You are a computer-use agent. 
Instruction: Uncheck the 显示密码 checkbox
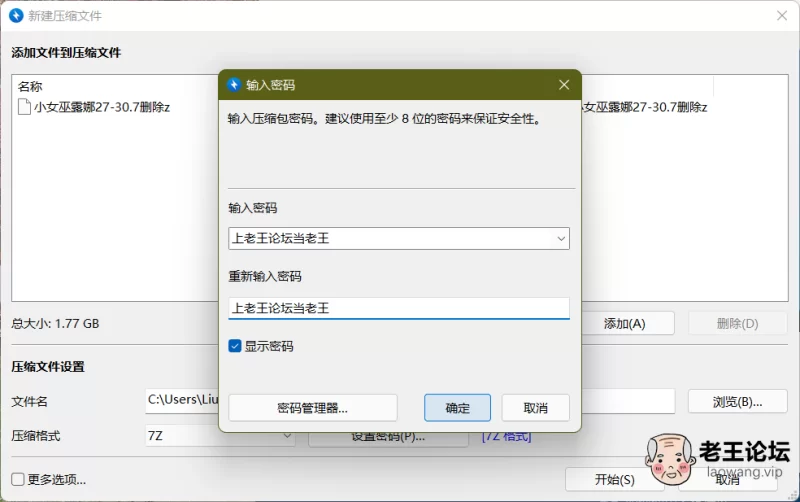(x=235, y=346)
